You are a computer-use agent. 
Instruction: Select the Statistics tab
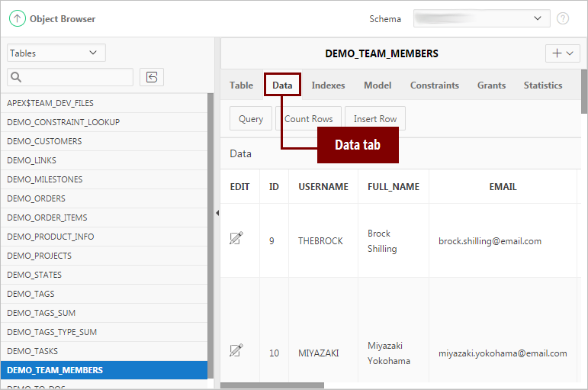(542, 85)
